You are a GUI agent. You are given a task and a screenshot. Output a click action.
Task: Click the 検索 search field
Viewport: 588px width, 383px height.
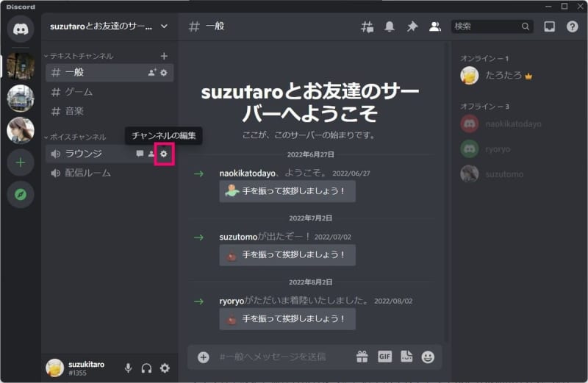485,26
